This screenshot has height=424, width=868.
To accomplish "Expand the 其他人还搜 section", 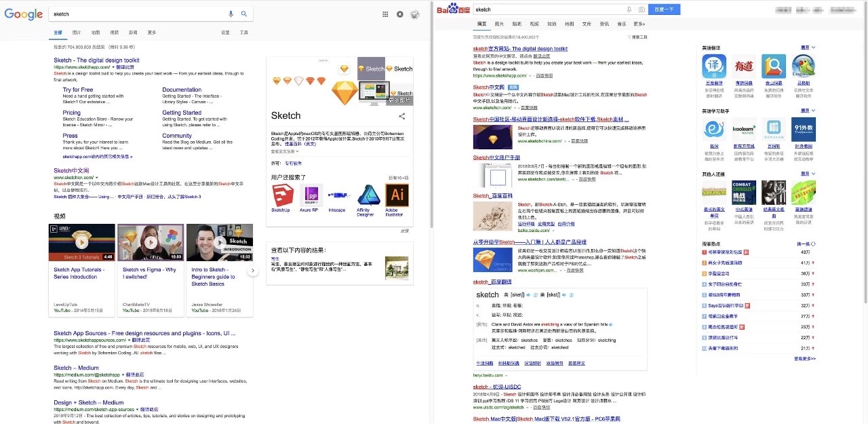I will [808, 174].
